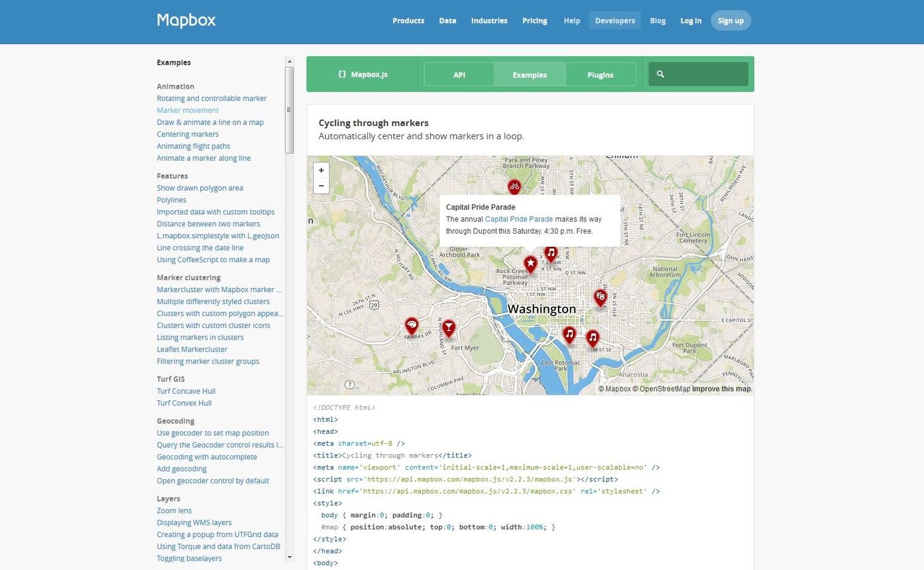This screenshot has height=570, width=924.
Task: Switch to the Examples tab
Action: (529, 74)
